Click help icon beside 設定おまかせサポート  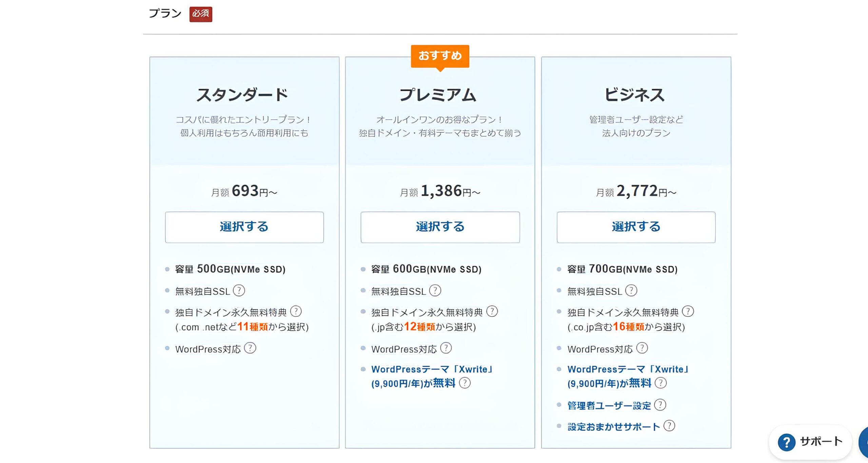[669, 426]
